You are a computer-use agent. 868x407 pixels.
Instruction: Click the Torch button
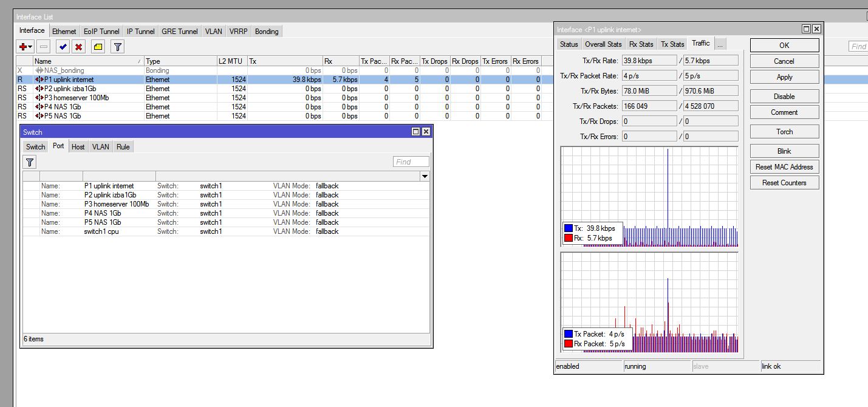[784, 131]
